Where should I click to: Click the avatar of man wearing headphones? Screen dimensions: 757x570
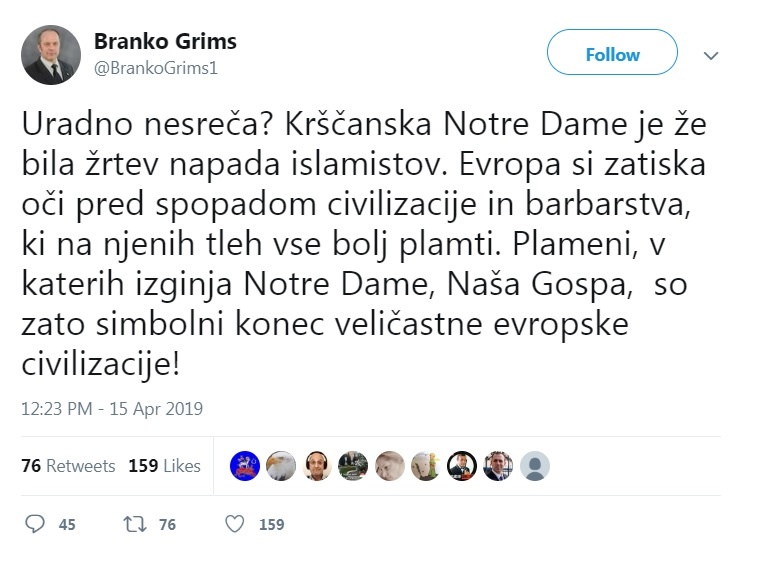point(317,466)
